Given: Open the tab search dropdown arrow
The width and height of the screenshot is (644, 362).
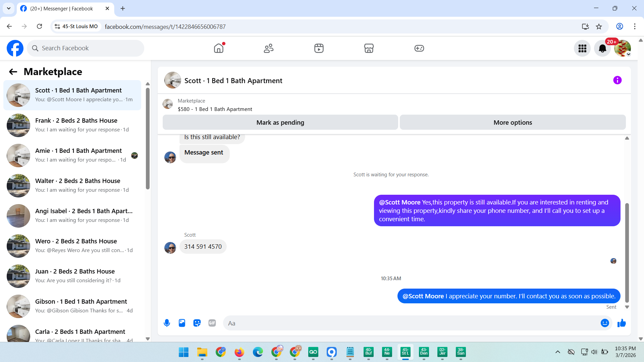Looking at the screenshot, I should pyautogui.click(x=9, y=8).
